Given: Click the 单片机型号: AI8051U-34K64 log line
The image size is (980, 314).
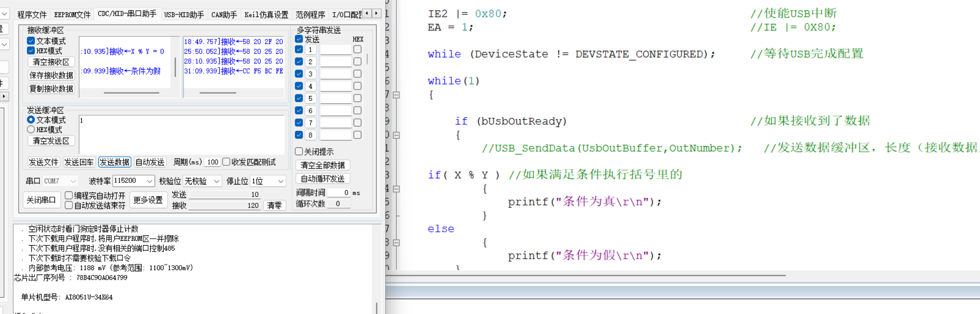Looking at the screenshot, I should coord(67,297).
